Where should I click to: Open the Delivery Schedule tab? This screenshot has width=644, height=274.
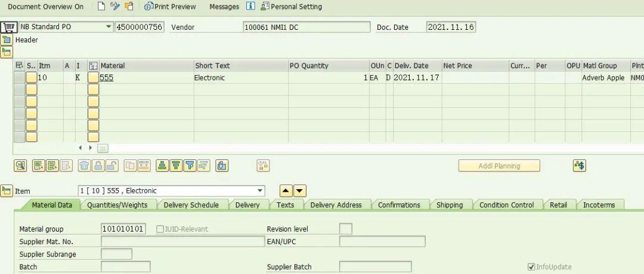coord(191,205)
